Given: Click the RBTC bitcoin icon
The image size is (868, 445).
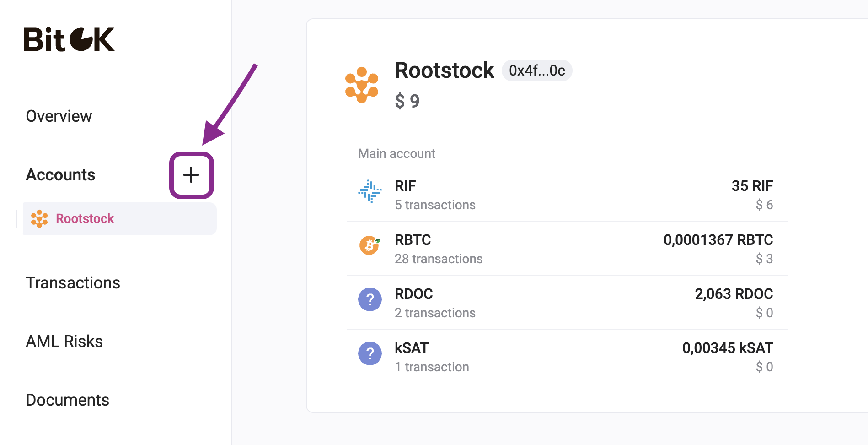Looking at the screenshot, I should click(370, 245).
